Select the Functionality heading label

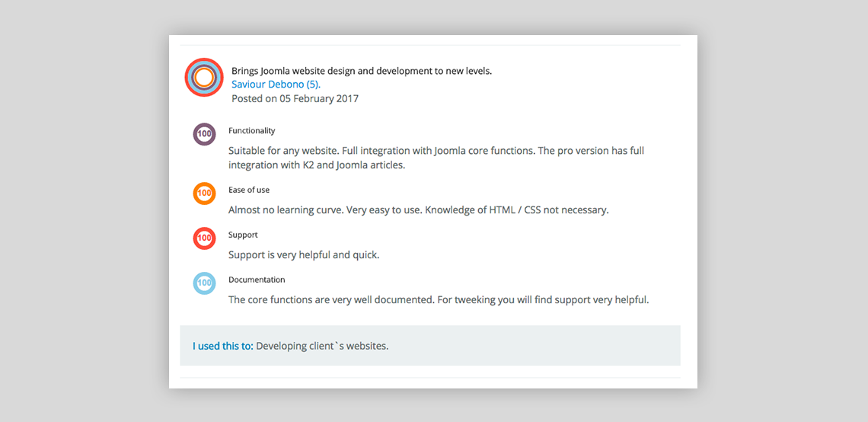click(251, 131)
